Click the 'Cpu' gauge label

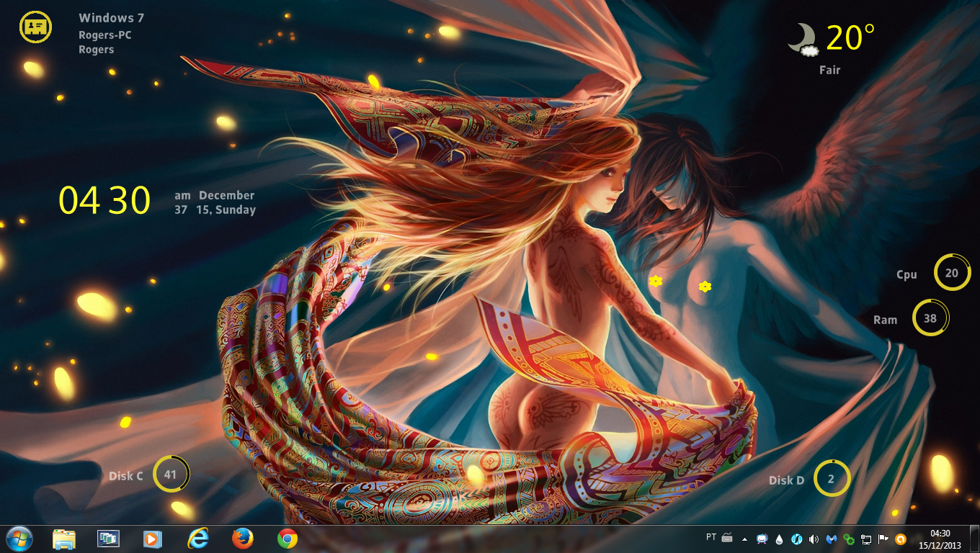click(906, 274)
